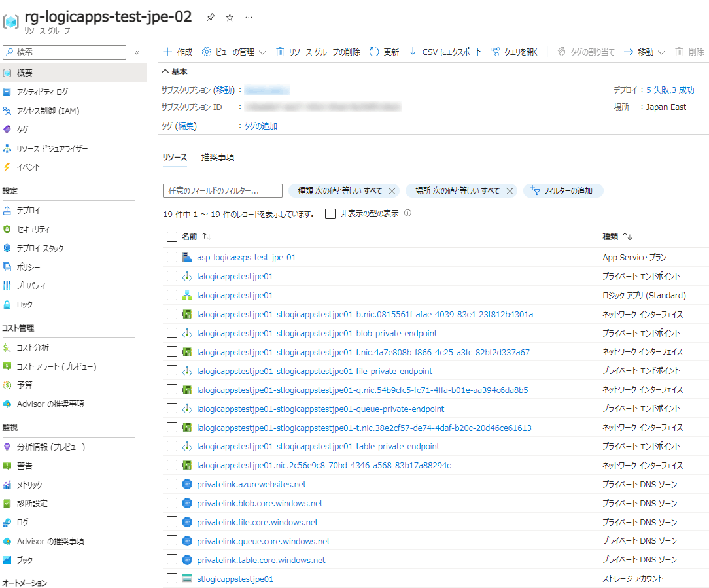
Task: Click リソース グループの削除 trash button
Action: pos(318,52)
